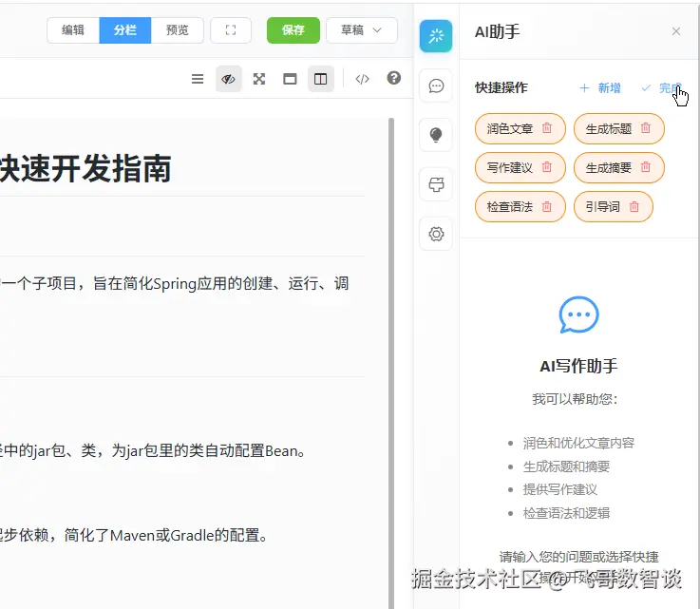Toggle the fullscreen expand arrows icon
Viewport: 700px width, 609px height.
tap(259, 79)
